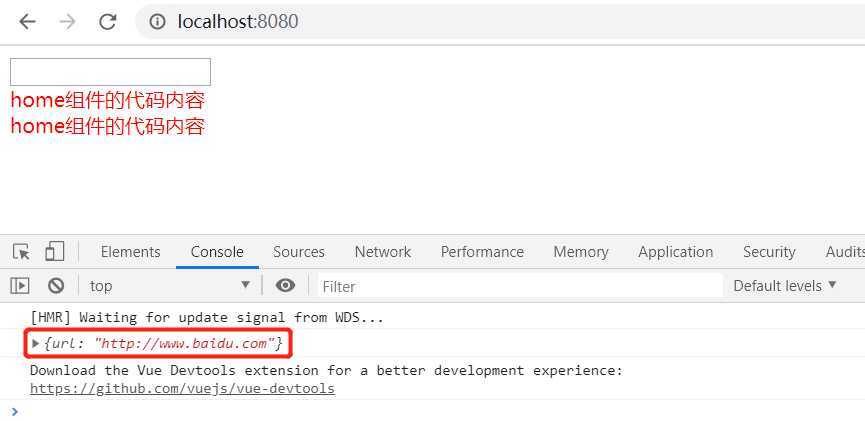This screenshot has width=865, height=421.
Task: Activate the inspect element picker icon
Action: 22,252
